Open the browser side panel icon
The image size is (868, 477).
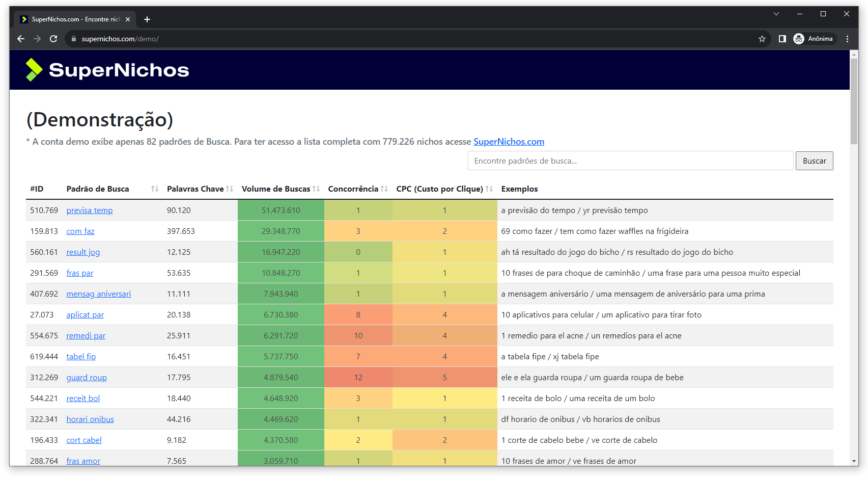782,39
